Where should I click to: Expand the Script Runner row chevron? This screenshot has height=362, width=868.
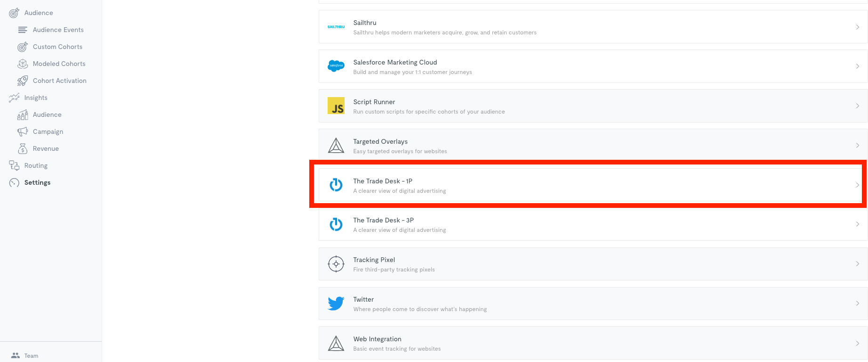[858, 106]
